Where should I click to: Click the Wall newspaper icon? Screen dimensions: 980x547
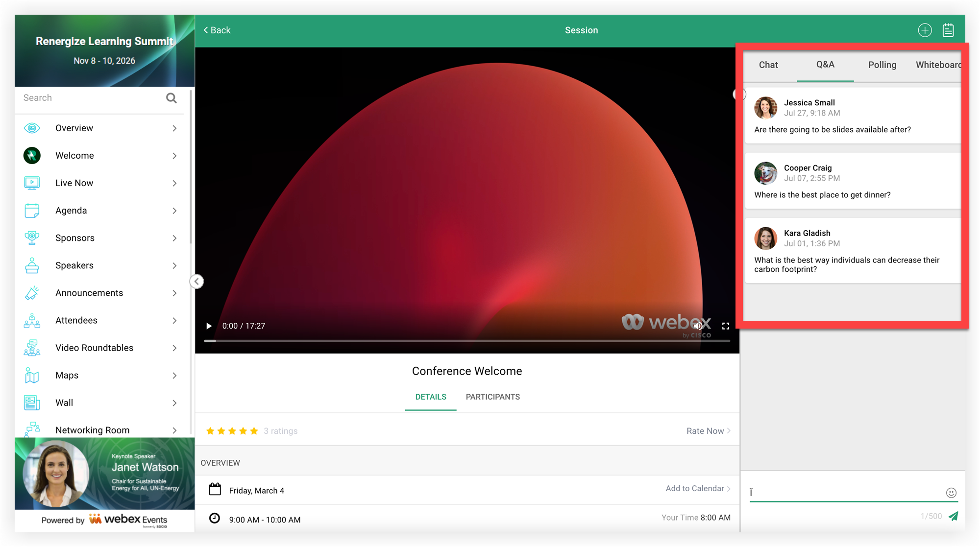(x=32, y=403)
